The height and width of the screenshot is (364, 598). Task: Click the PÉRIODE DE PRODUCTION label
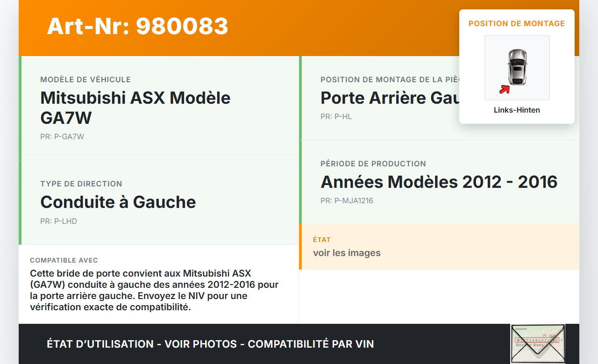(373, 164)
